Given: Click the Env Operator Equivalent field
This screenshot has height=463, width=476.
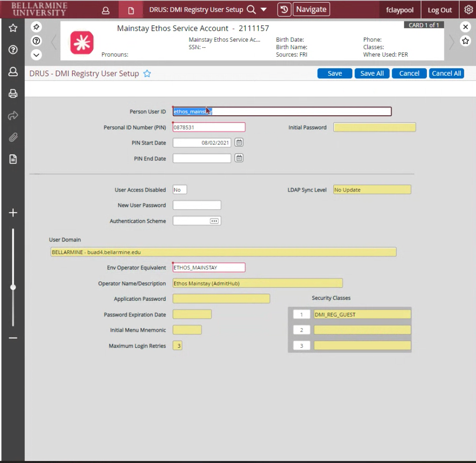Looking at the screenshot, I should (x=209, y=268).
